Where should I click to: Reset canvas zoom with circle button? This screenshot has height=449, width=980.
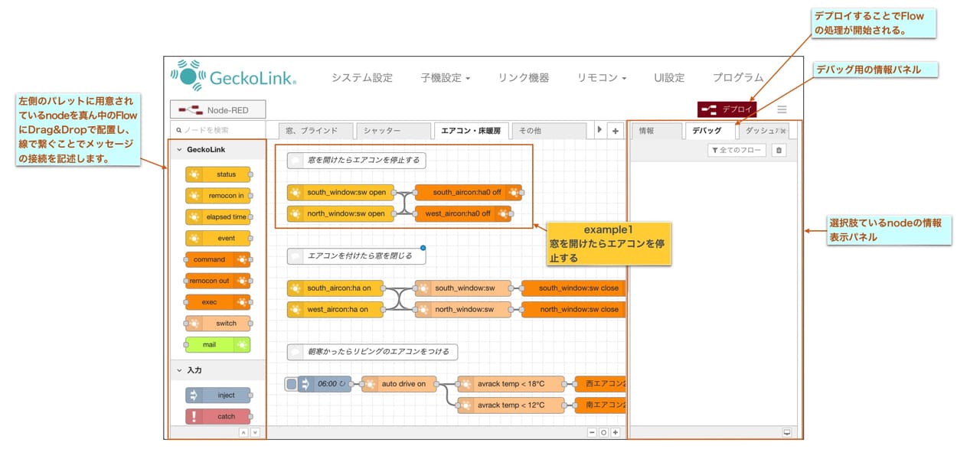pyautogui.click(x=603, y=432)
